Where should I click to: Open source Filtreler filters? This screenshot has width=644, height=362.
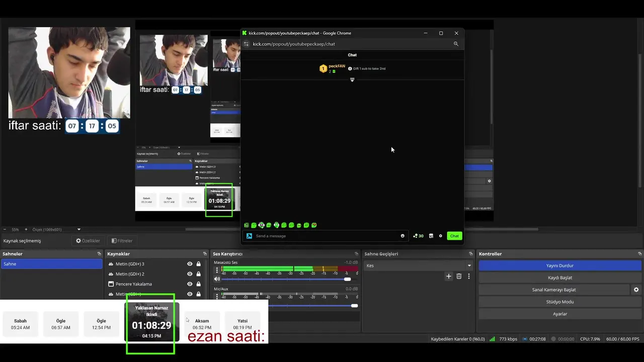pos(122,241)
